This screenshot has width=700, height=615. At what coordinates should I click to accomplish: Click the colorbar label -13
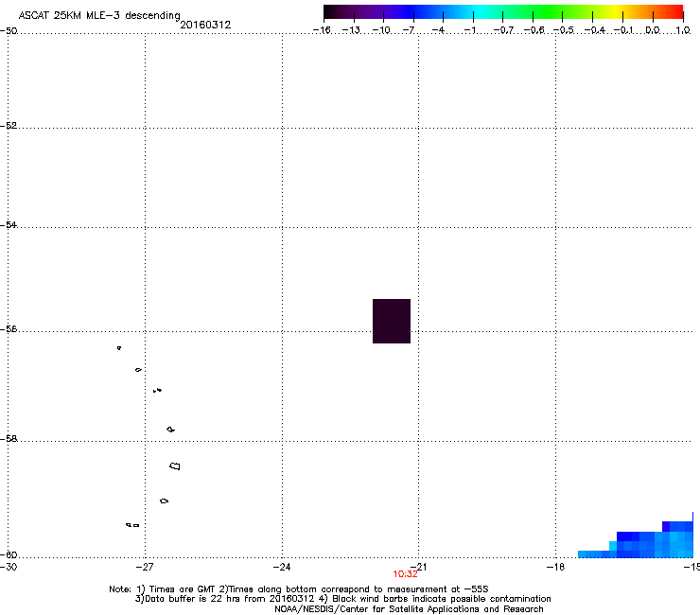352,30
